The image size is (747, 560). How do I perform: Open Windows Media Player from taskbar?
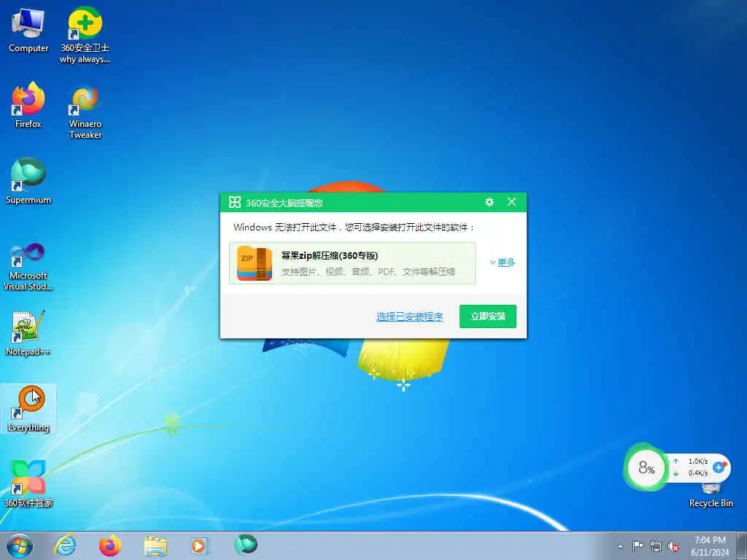point(199,545)
